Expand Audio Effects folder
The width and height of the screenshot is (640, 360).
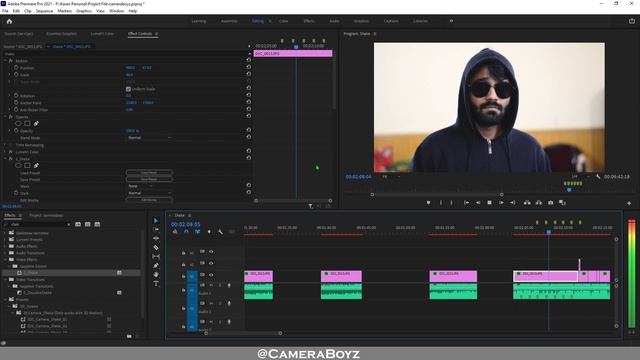[5, 246]
